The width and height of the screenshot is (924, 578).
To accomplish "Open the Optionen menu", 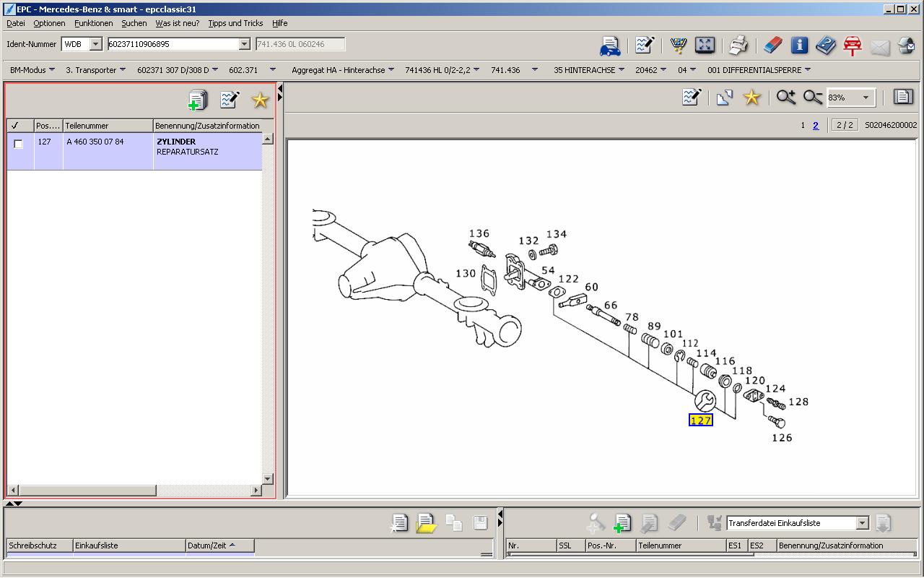I will click(49, 23).
